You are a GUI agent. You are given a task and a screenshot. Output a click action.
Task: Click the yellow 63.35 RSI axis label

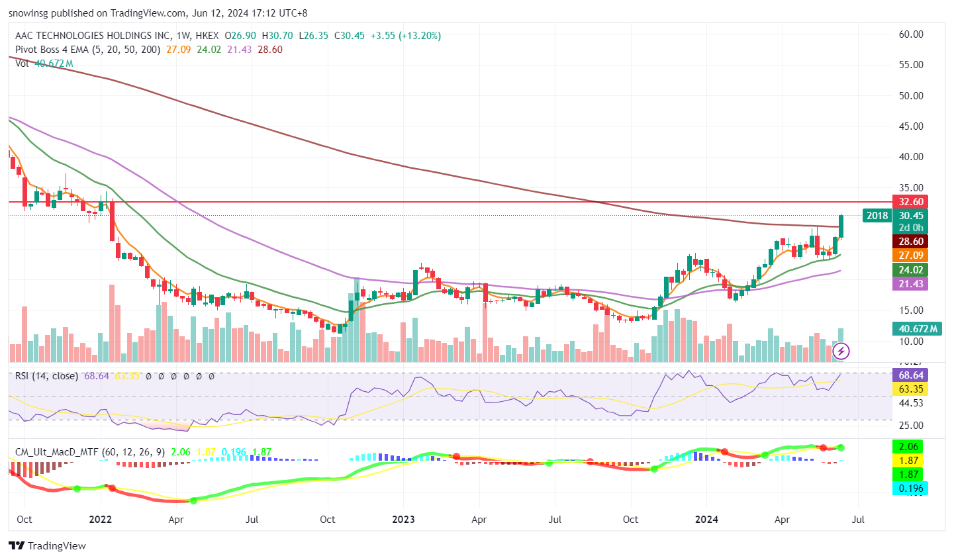910,389
